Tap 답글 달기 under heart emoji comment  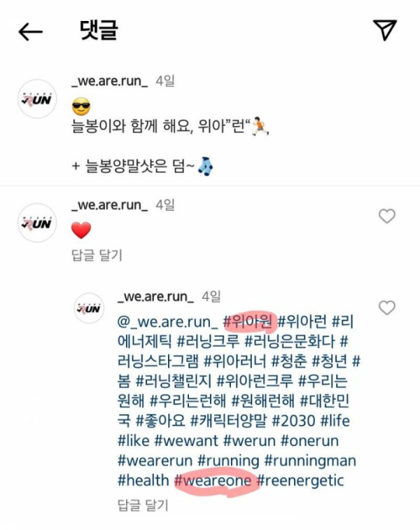coord(97,255)
